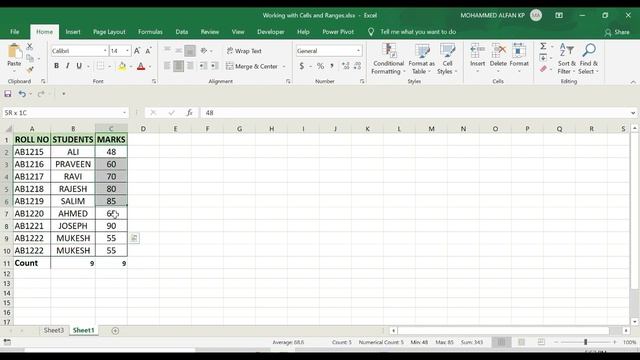Click Tell me what you want to do
The width and height of the screenshot is (640, 360).
tap(418, 32)
